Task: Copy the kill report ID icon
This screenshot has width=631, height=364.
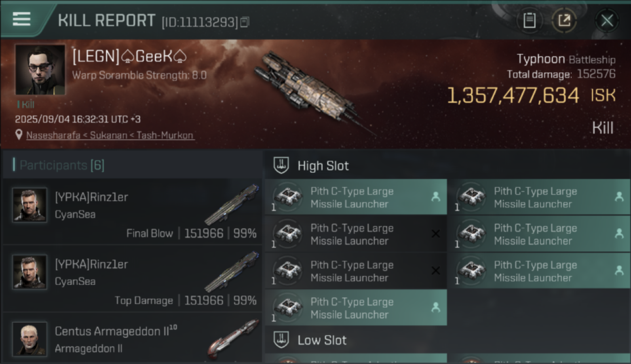Action: click(245, 22)
